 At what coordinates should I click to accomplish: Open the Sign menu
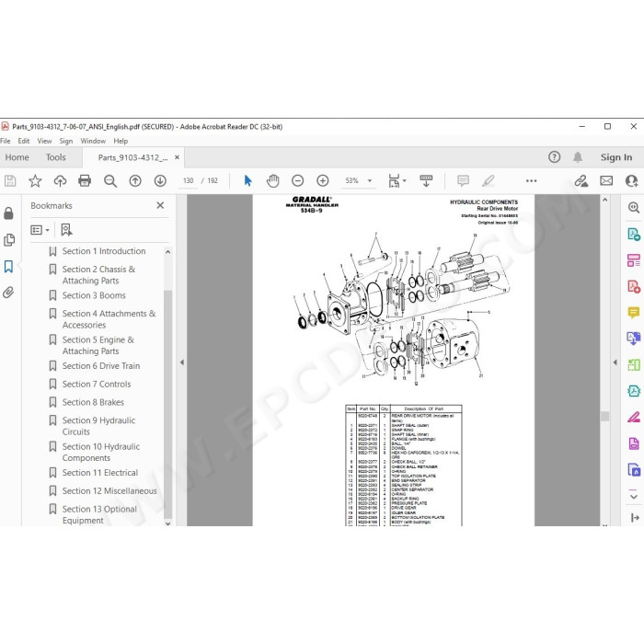[x=65, y=141]
